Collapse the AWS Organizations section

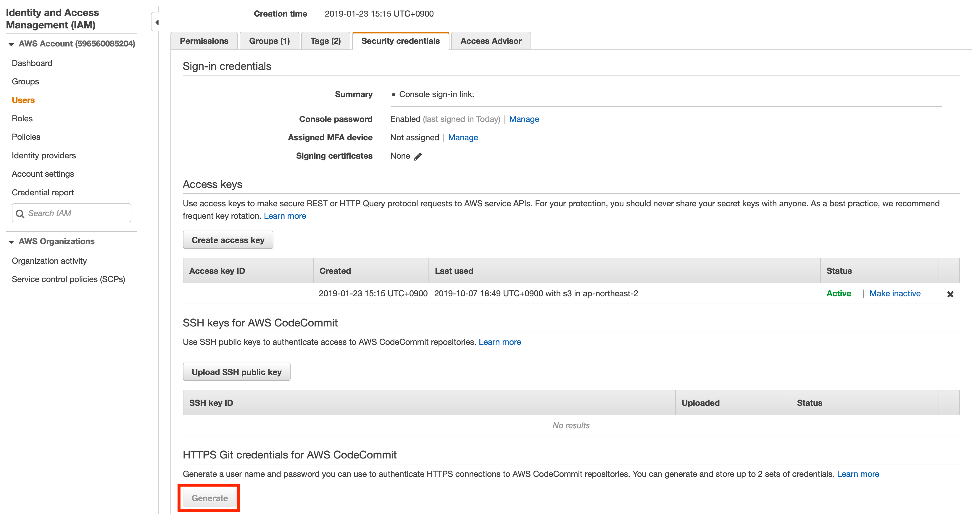click(x=11, y=242)
